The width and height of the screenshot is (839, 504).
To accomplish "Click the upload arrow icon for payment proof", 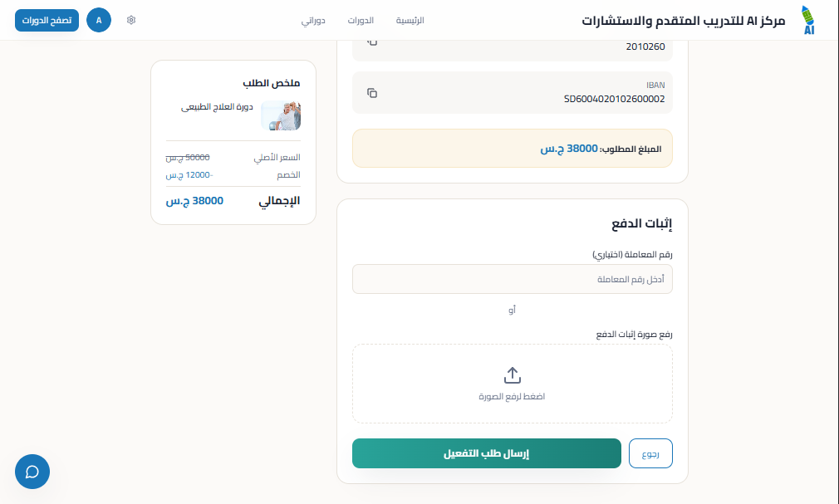I will [x=513, y=375].
